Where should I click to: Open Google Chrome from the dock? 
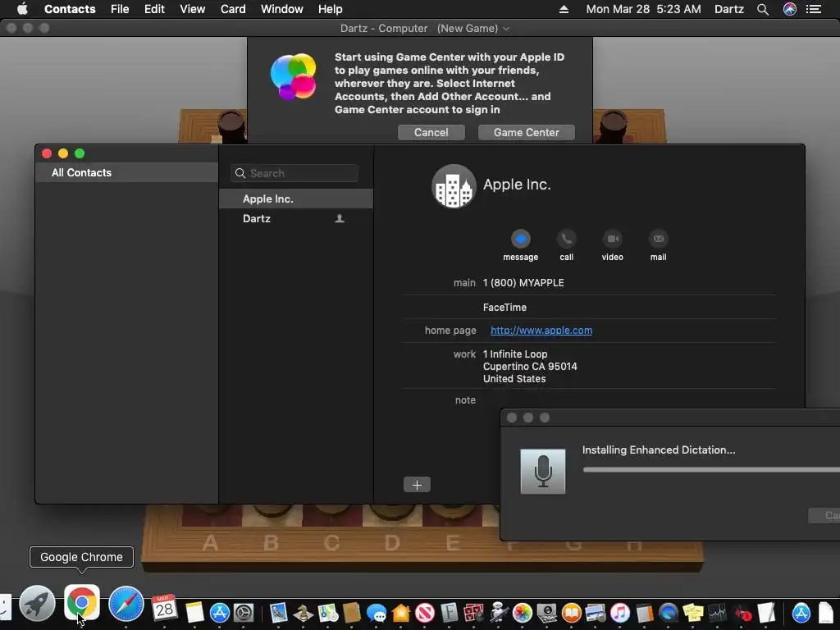82,603
